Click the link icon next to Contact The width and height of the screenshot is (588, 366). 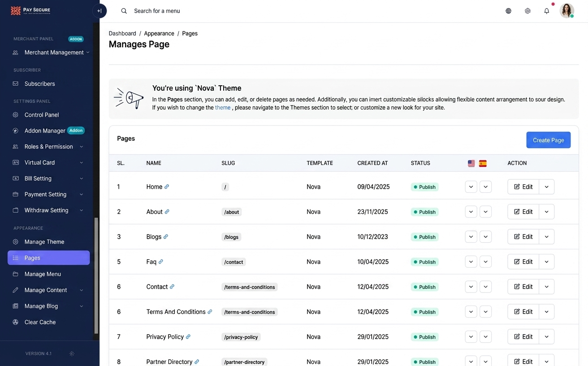pos(172,287)
